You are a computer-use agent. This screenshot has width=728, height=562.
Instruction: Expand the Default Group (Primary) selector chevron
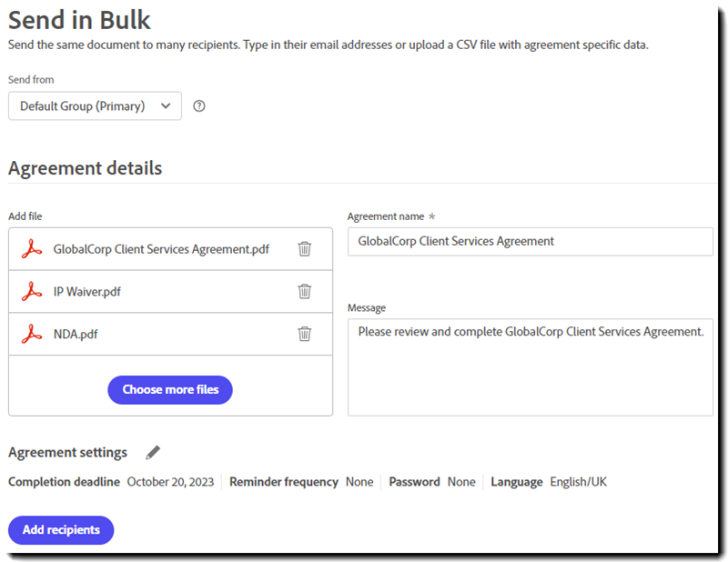[166, 106]
